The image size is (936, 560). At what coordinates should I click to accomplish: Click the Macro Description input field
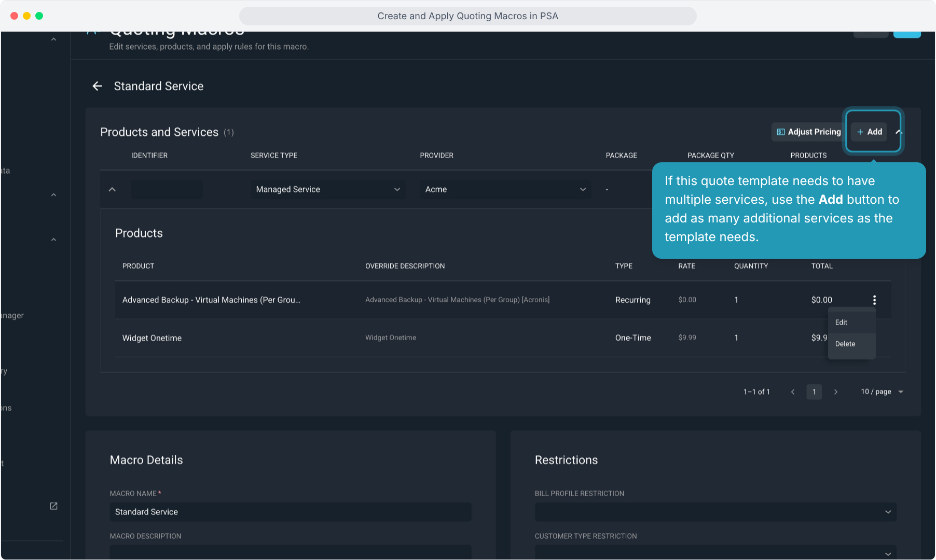click(x=291, y=553)
